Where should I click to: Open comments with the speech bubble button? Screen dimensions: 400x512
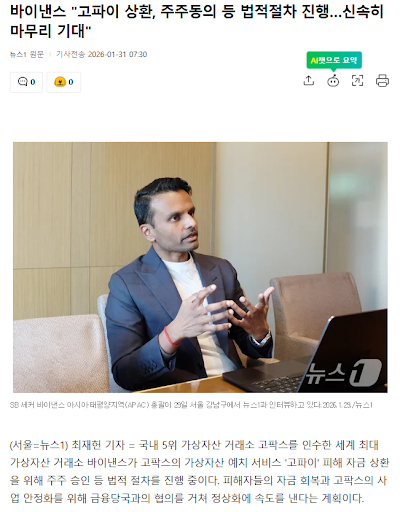(x=26, y=82)
